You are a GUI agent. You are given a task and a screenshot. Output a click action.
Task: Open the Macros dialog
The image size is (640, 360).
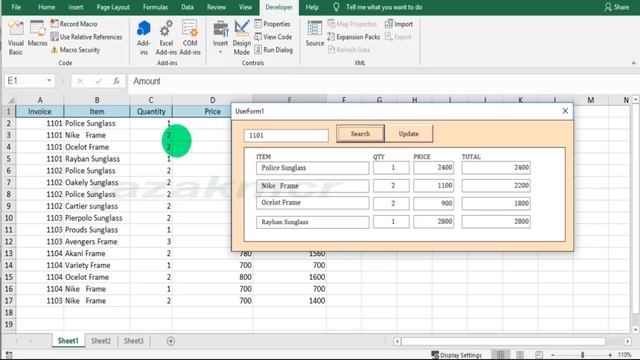pos(38,33)
